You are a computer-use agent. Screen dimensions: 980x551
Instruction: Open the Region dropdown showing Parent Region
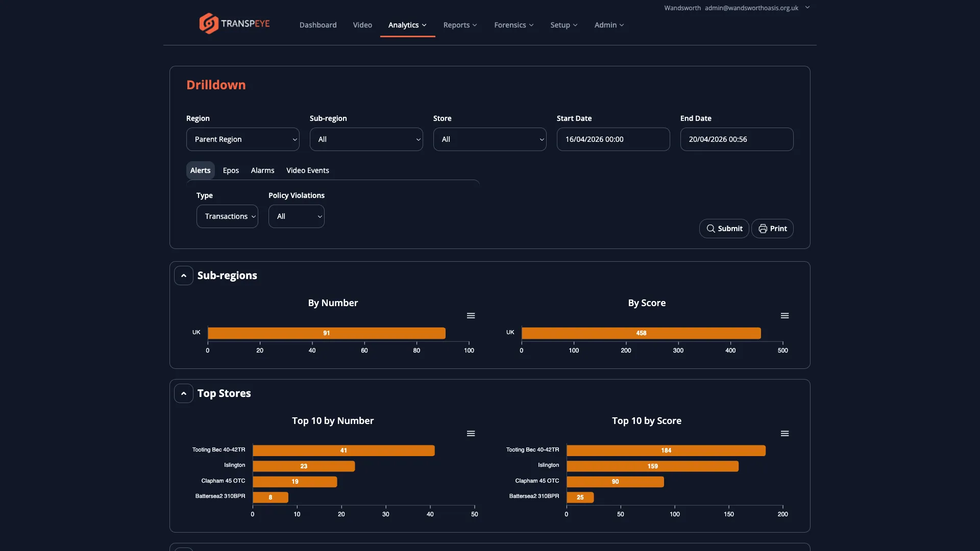tap(242, 139)
